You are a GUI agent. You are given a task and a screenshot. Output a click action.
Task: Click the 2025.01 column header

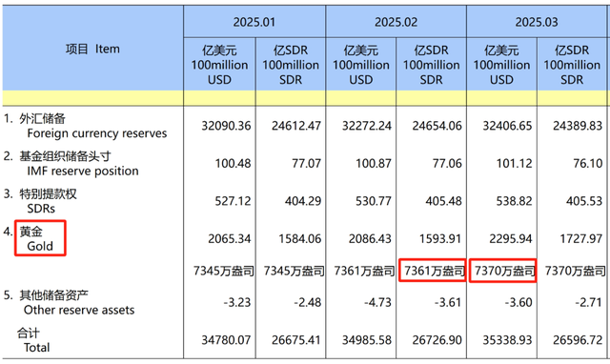coord(254,22)
